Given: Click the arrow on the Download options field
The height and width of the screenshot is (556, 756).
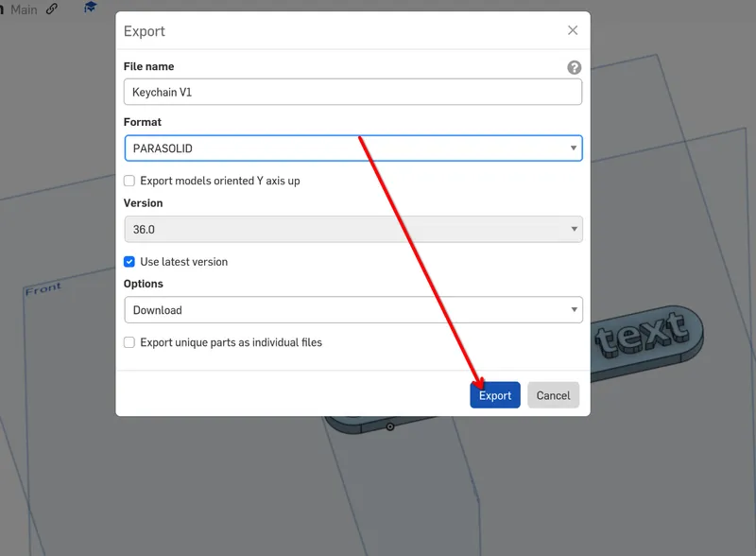Looking at the screenshot, I should 574,309.
